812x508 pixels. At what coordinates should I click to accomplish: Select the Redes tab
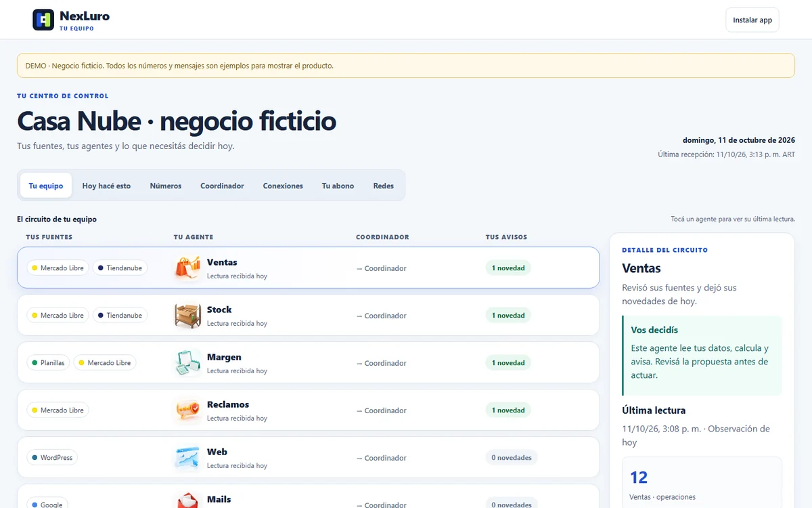[384, 186]
